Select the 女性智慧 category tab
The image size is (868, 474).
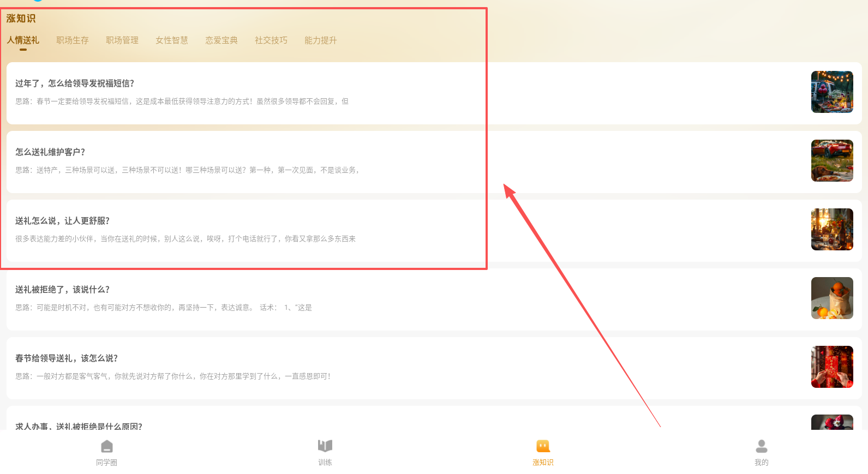click(172, 40)
